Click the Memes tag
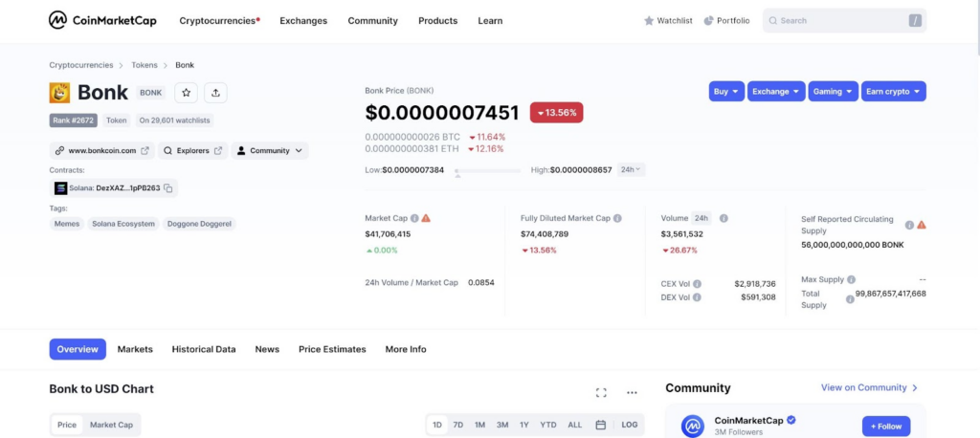980x438 pixels. pyautogui.click(x=67, y=224)
